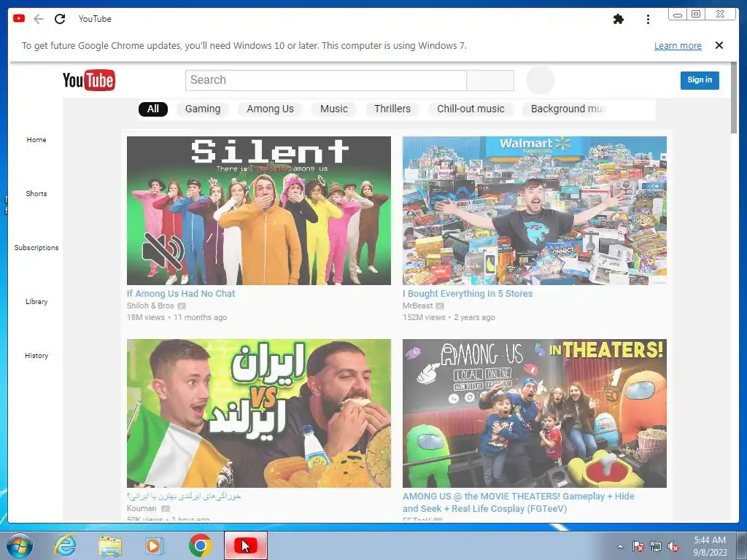
Task: Show hidden tray icons arrow
Action: tap(620, 546)
